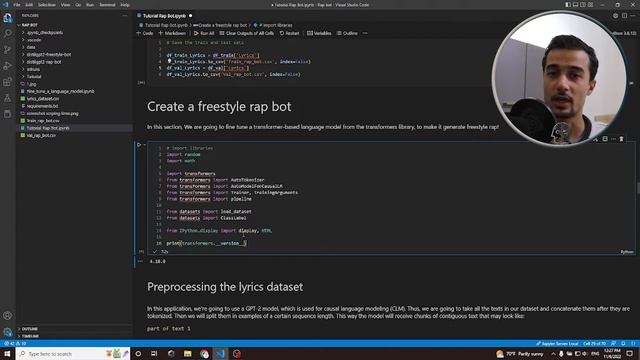The image size is (640, 360).
Task: Open errors and warnings status indicator
Action: 15,343
